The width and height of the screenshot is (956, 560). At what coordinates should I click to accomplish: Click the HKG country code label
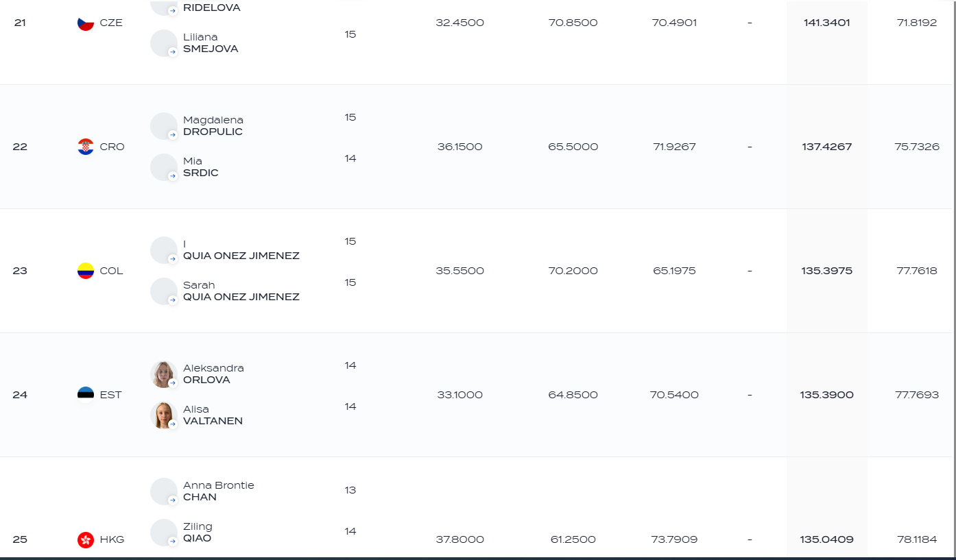pyautogui.click(x=112, y=539)
